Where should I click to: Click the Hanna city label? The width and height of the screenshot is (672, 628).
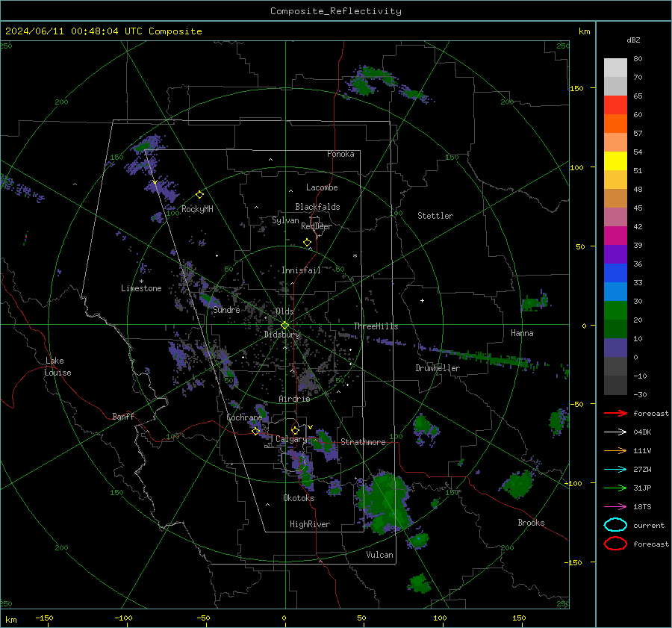click(522, 333)
